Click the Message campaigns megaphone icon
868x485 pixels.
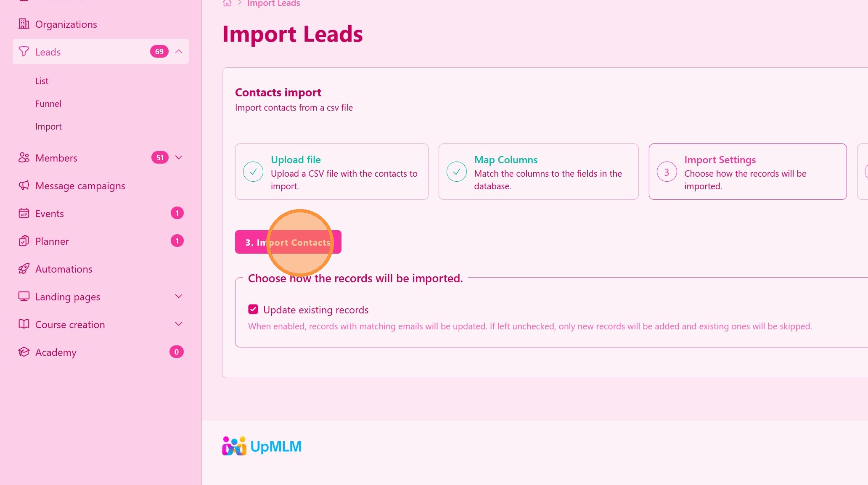click(x=24, y=186)
